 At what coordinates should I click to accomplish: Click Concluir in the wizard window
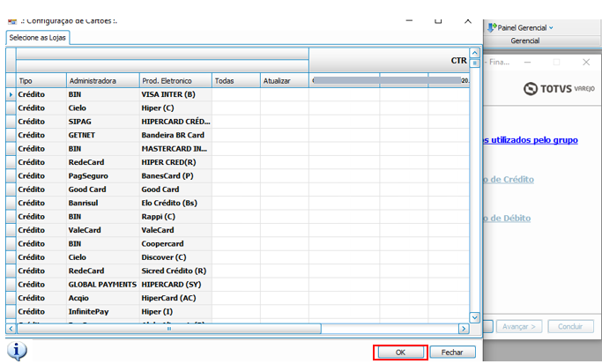pyautogui.click(x=570, y=326)
